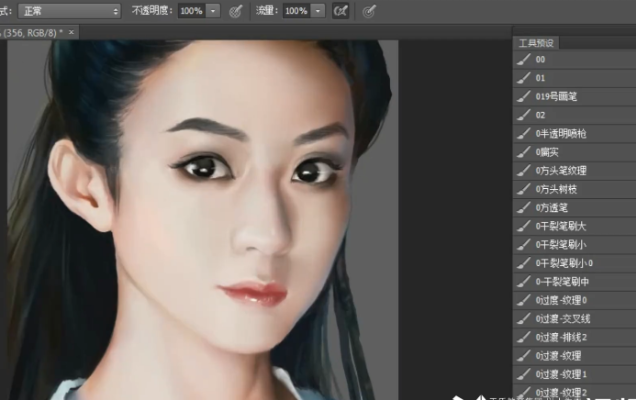Toggle pressure-for-size icon at toolbar end
This screenshot has width=636, height=400.
pyautogui.click(x=369, y=11)
